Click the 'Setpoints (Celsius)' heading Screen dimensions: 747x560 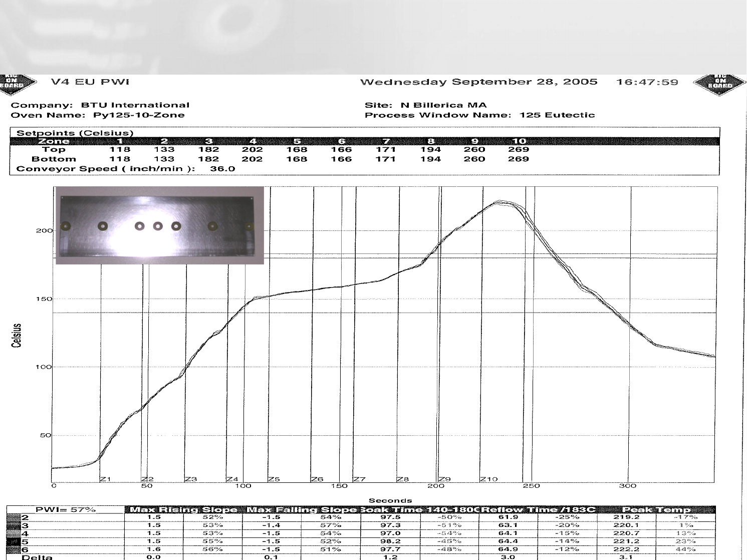pos(75,133)
